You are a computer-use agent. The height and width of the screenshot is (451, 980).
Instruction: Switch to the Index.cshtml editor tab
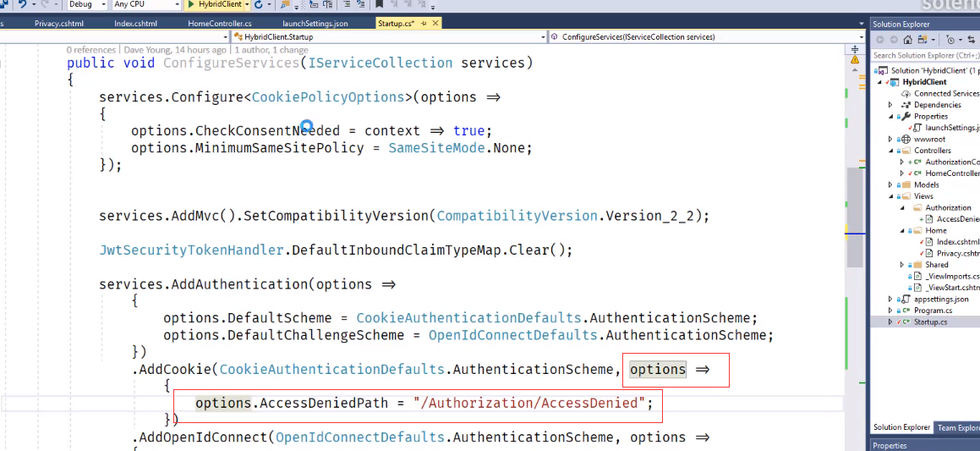(x=135, y=23)
